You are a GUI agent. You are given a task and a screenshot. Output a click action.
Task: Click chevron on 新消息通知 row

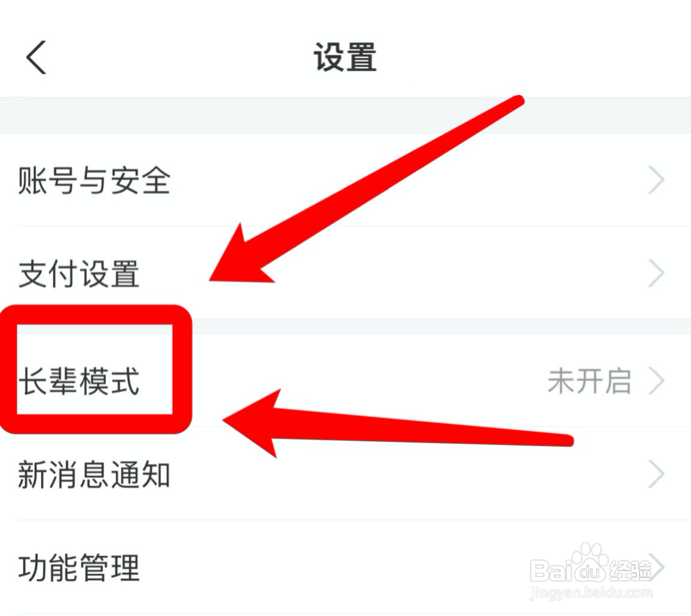point(656,474)
